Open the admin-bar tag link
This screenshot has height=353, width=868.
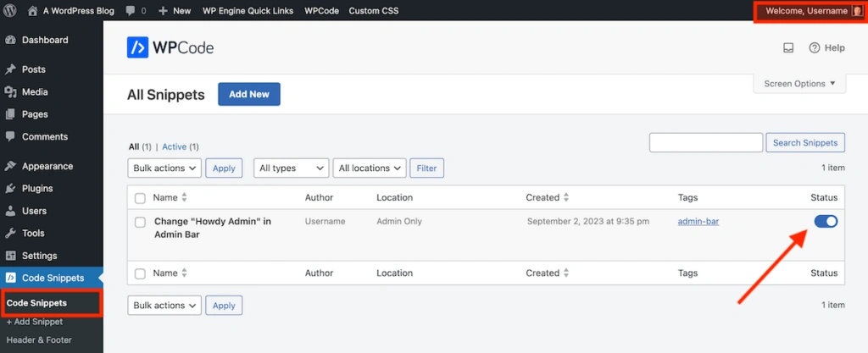click(698, 222)
